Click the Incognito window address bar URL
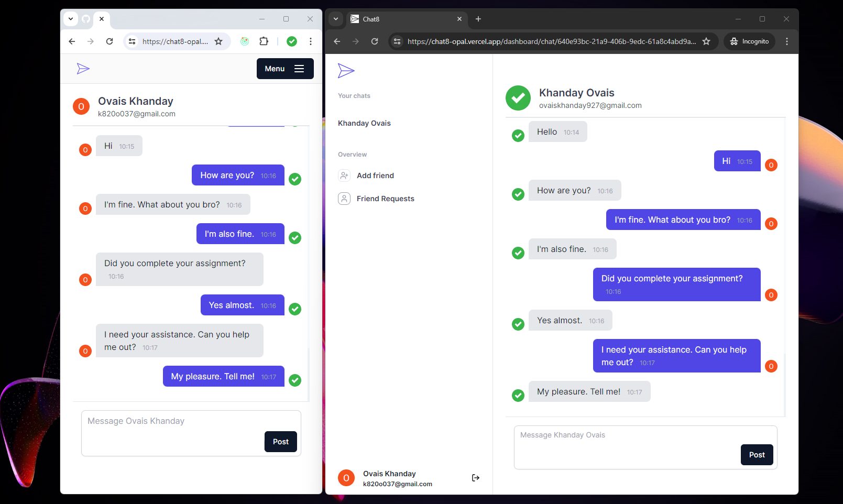Image resolution: width=843 pixels, height=504 pixels. [x=552, y=41]
